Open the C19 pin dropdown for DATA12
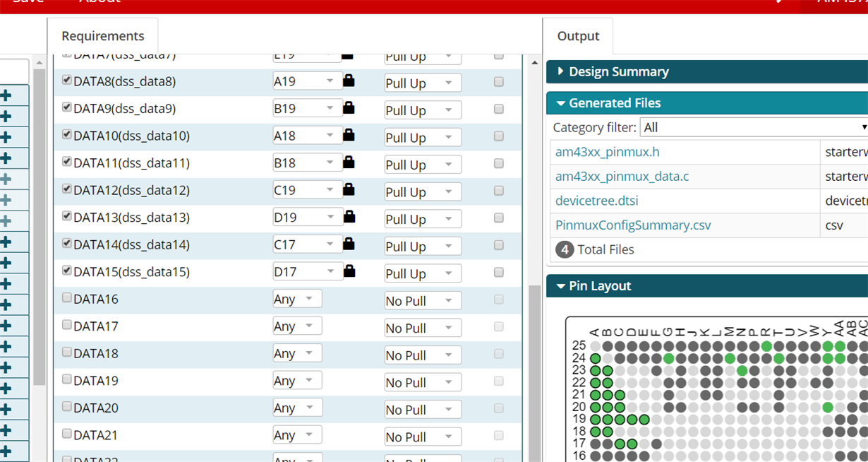The image size is (868, 462). (308, 190)
